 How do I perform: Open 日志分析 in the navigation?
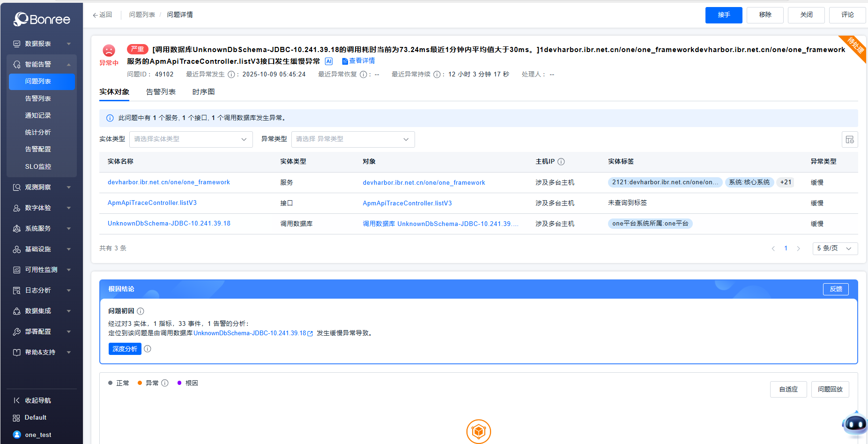click(38, 290)
